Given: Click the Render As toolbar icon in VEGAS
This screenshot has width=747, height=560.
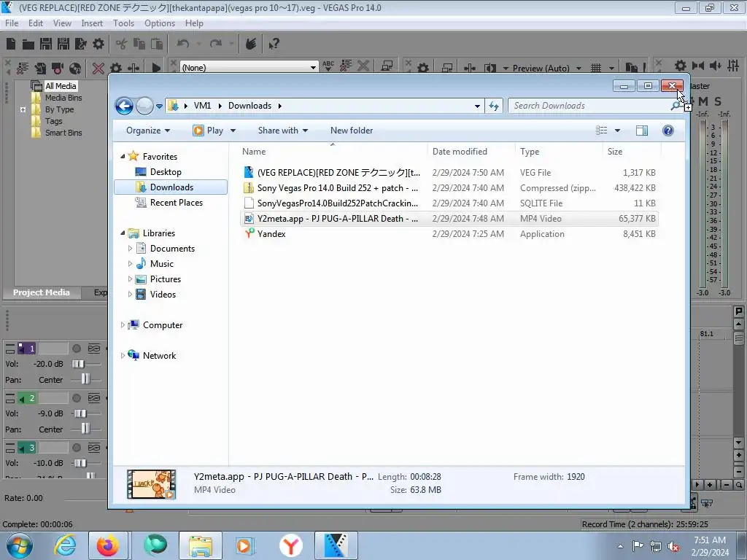Looking at the screenshot, I should (x=80, y=44).
